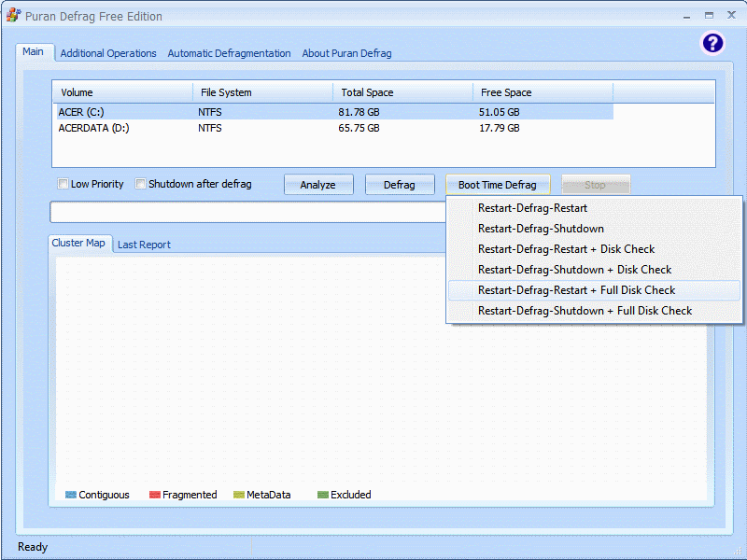The height and width of the screenshot is (560, 747).
Task: Click the green Excluded legend swatch
Action: (x=322, y=495)
